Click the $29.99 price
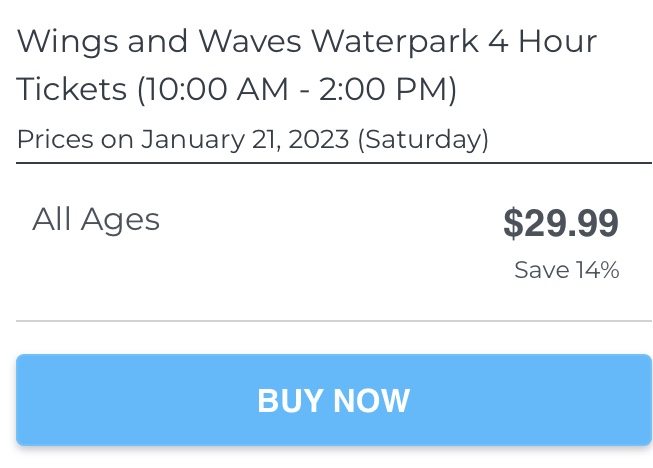653x468 pixels. [x=561, y=224]
